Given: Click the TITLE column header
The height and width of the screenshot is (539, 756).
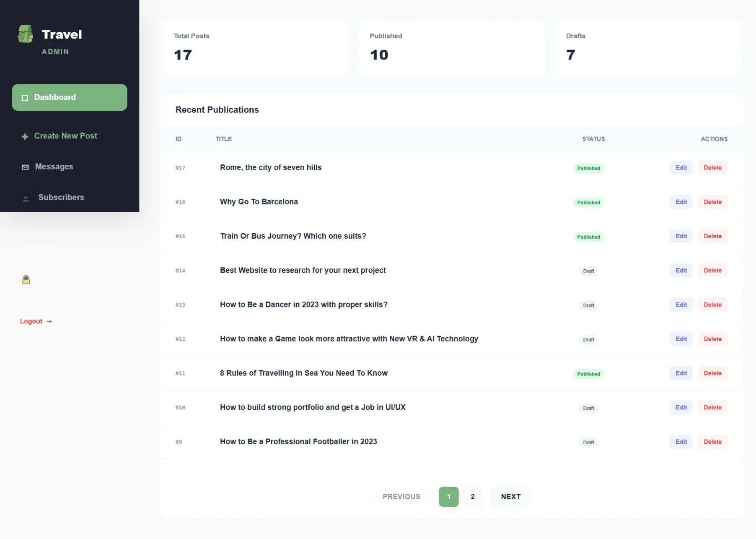Looking at the screenshot, I should click(x=224, y=139).
